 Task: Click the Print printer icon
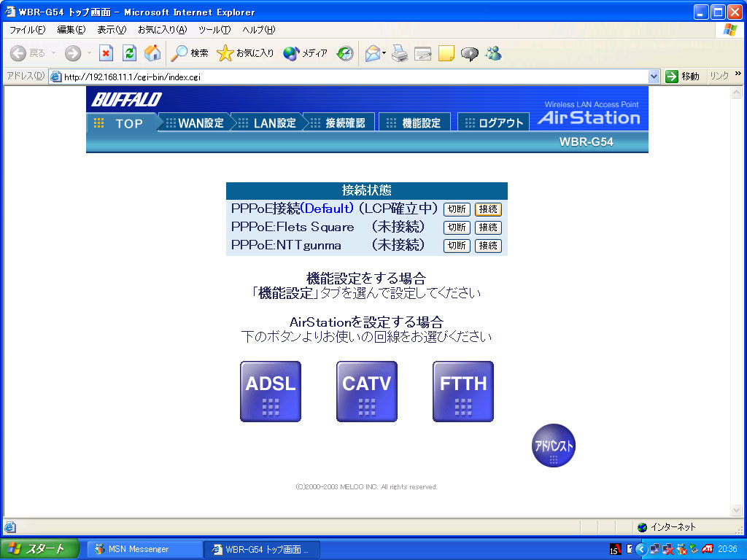tap(400, 53)
